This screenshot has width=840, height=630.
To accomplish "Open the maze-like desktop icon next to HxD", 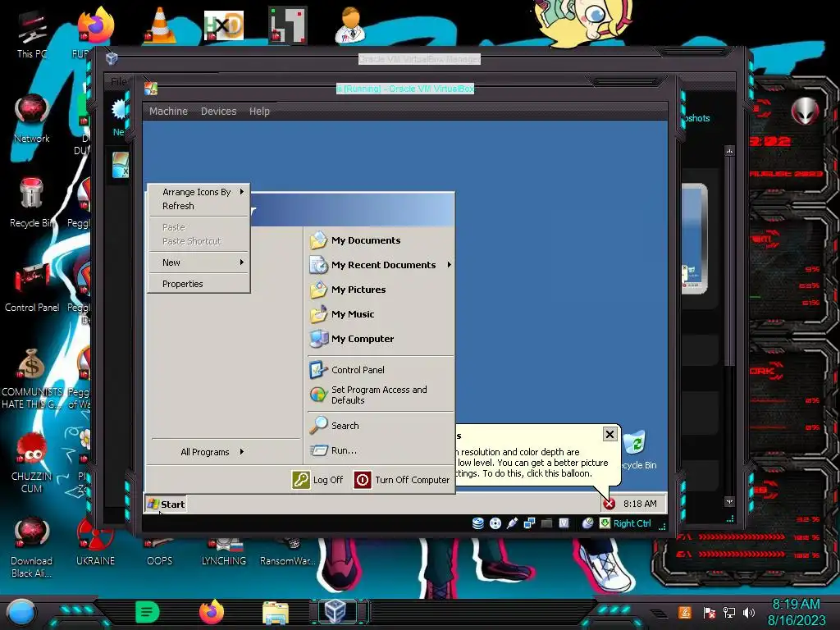I will click(287, 25).
